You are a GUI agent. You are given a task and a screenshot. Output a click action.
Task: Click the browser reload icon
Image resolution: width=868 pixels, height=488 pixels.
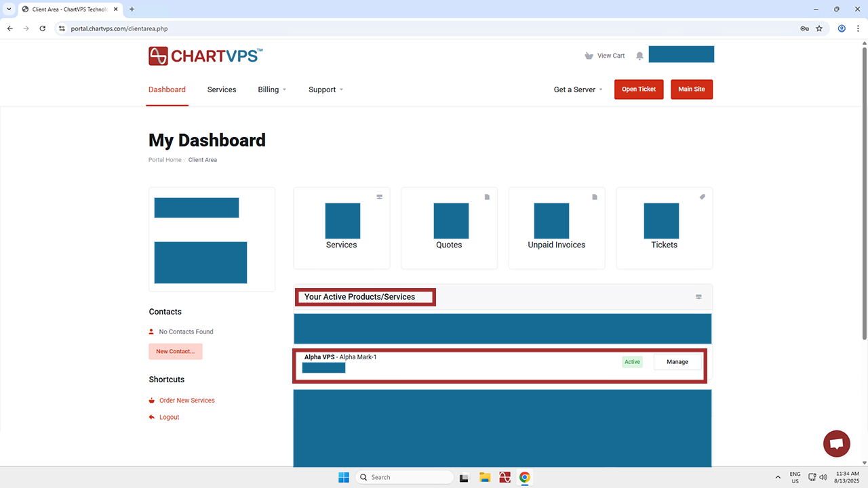pos(43,28)
